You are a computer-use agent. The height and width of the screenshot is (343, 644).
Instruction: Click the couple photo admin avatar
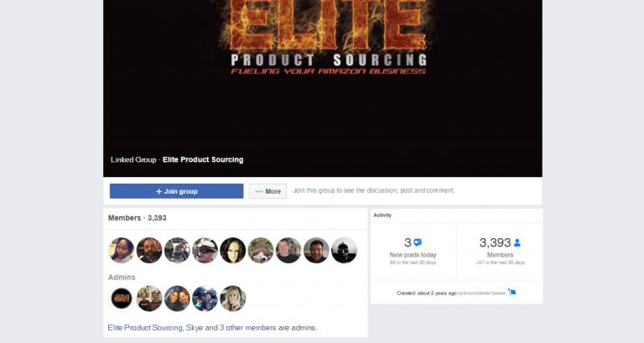tap(178, 299)
